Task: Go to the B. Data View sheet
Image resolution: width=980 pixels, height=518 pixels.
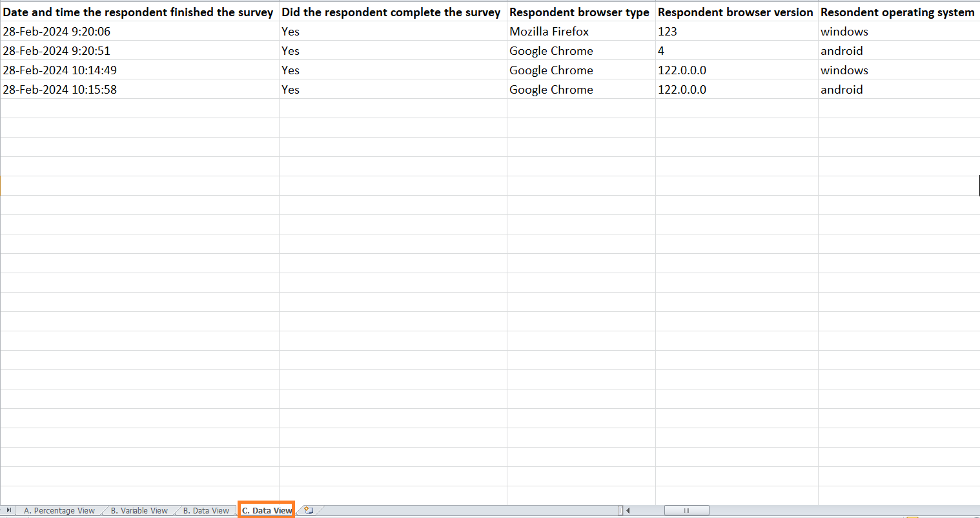Action: tap(206, 510)
